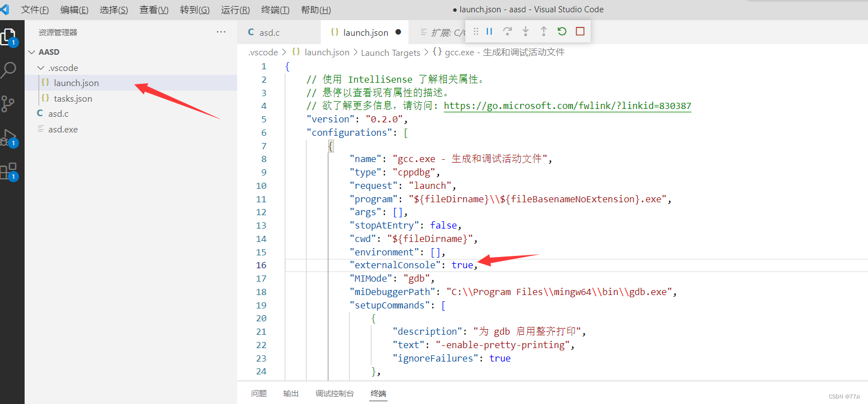
Task: Click the .vscode breadcrumb segment
Action: [x=263, y=52]
